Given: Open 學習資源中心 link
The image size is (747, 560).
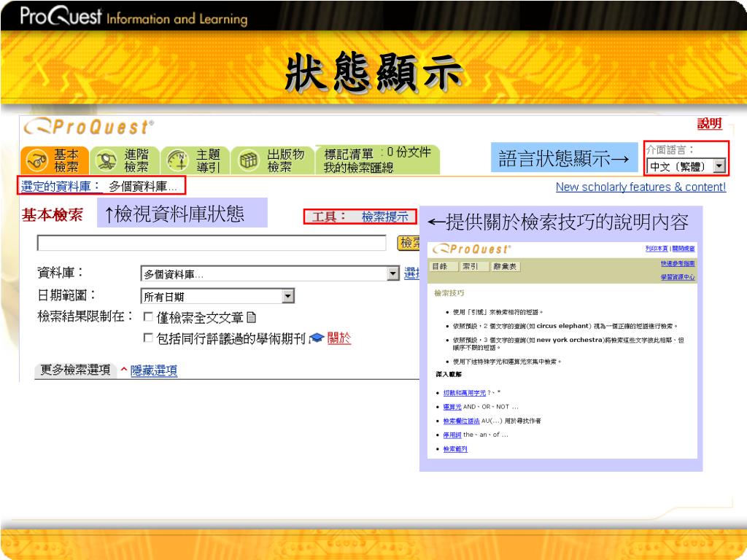Looking at the screenshot, I should click(678, 277).
